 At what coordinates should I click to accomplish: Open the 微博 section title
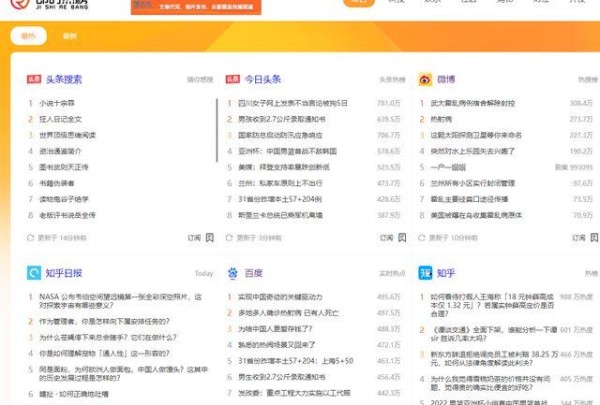point(446,79)
